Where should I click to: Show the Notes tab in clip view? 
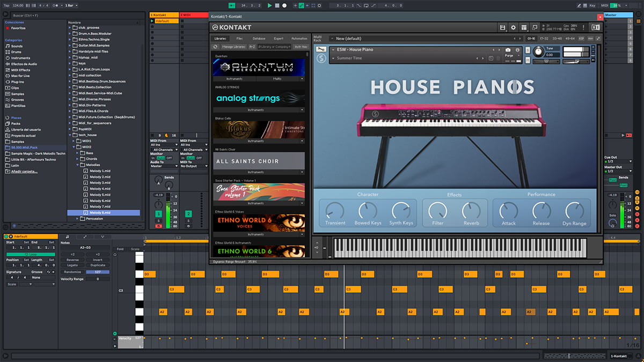click(67, 237)
